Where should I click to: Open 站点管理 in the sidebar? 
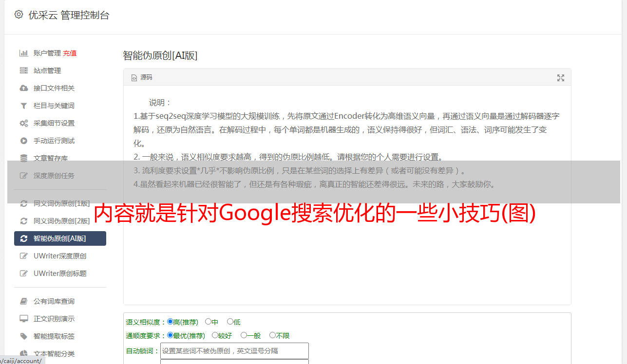click(x=47, y=71)
